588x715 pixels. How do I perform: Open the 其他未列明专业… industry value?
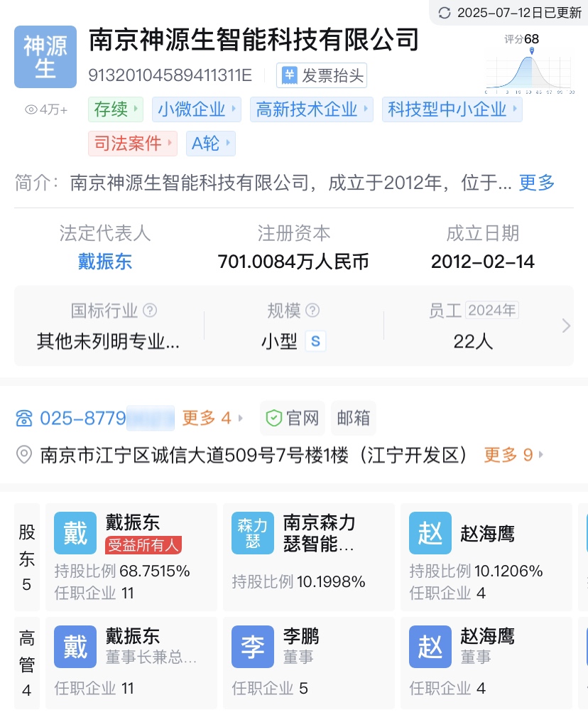[109, 341]
